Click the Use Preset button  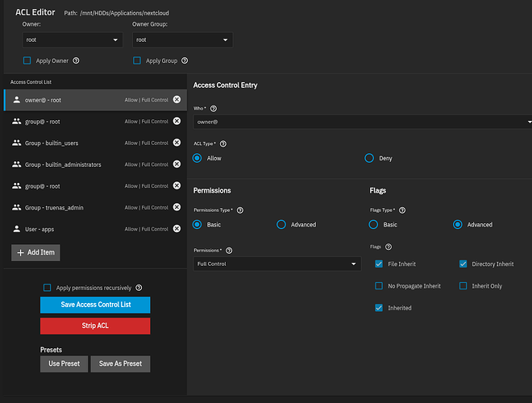click(64, 364)
